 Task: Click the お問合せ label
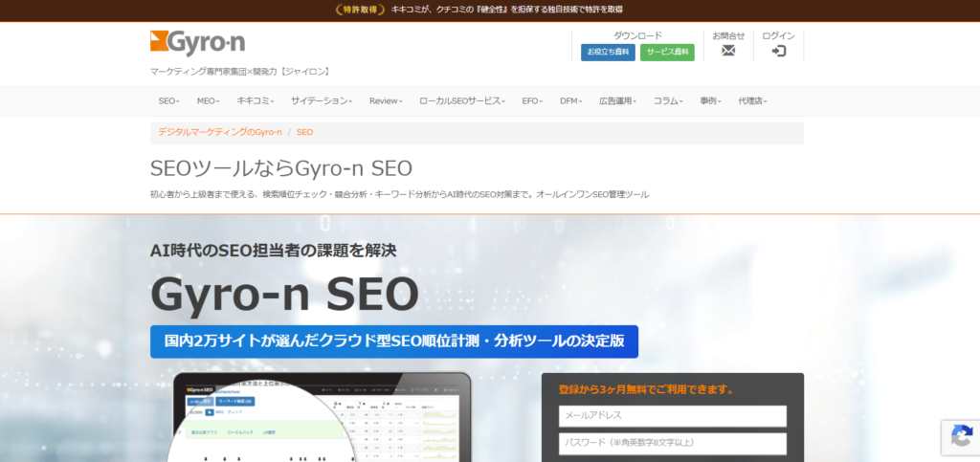728,36
